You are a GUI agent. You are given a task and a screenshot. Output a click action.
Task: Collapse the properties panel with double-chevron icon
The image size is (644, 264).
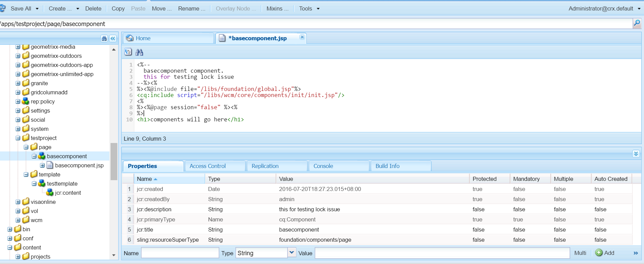point(636,153)
